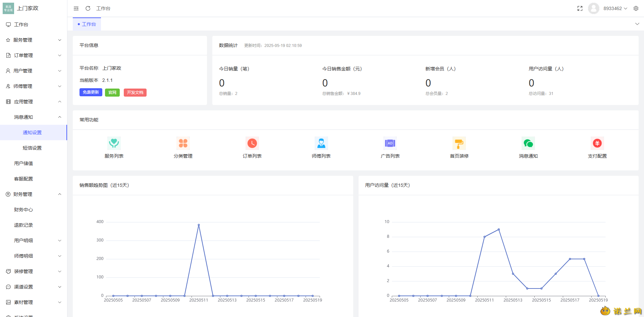
Task: Expand the 素材管理 sidebar menu
Action: [34, 302]
